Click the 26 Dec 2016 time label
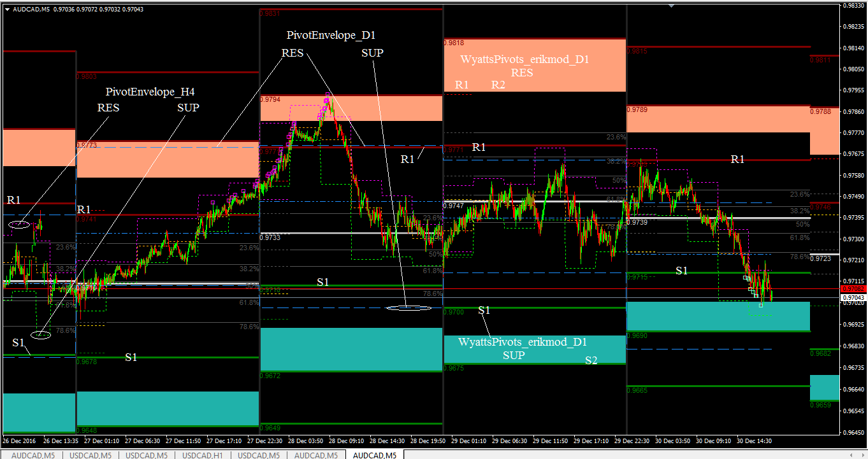 coord(19,441)
